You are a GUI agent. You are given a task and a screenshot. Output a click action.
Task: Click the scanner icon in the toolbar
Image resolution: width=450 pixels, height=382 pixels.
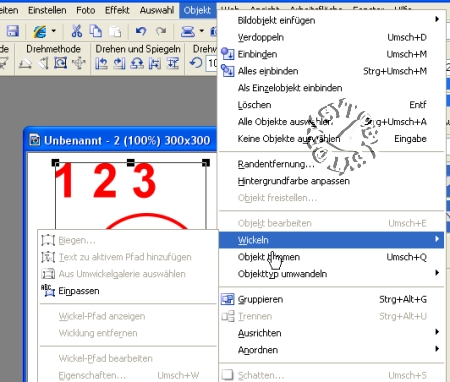[188, 31]
